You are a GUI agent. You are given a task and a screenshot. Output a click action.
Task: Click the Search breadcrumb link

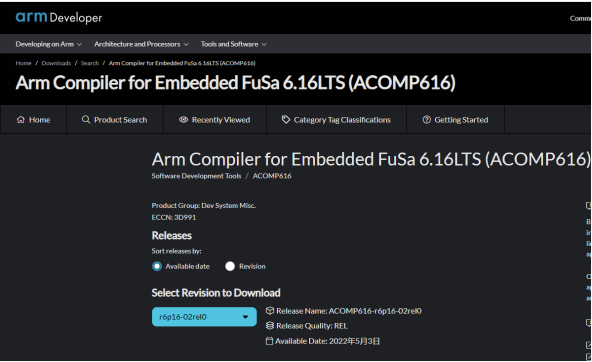pyautogui.click(x=89, y=63)
